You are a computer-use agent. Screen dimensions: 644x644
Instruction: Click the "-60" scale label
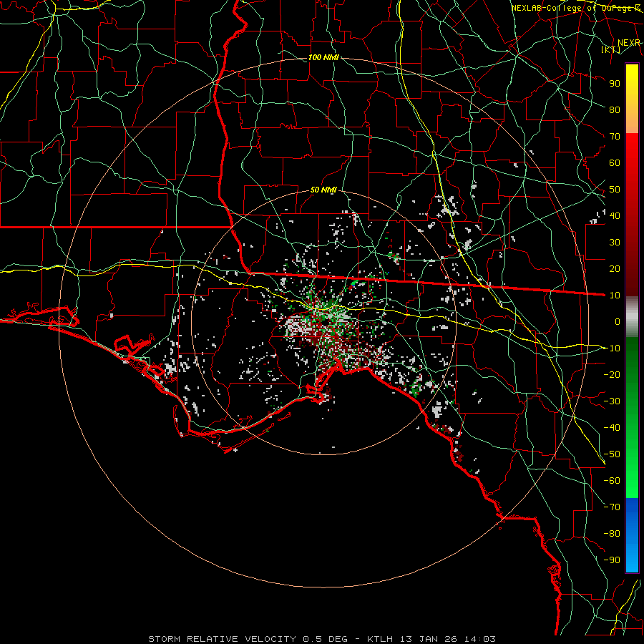(612, 481)
